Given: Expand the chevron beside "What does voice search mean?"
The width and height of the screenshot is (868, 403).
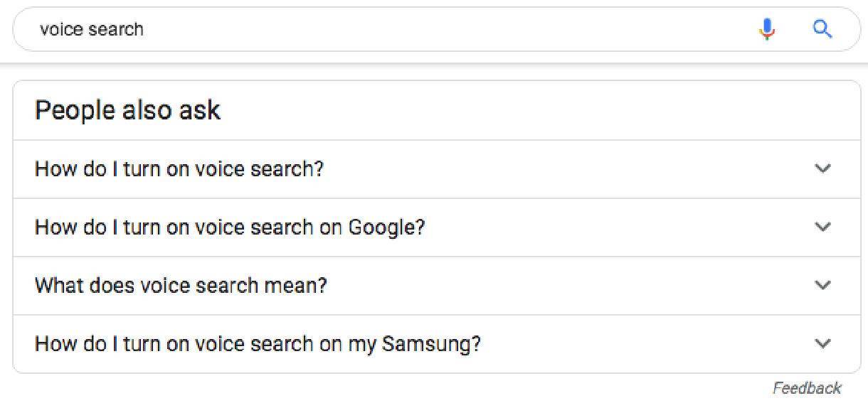Looking at the screenshot, I should (x=822, y=286).
